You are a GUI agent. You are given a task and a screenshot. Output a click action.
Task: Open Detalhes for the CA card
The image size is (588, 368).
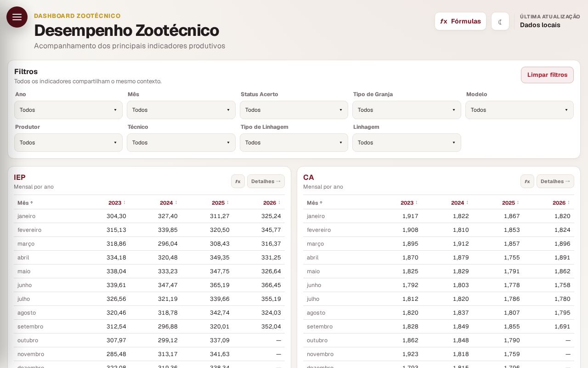point(555,181)
